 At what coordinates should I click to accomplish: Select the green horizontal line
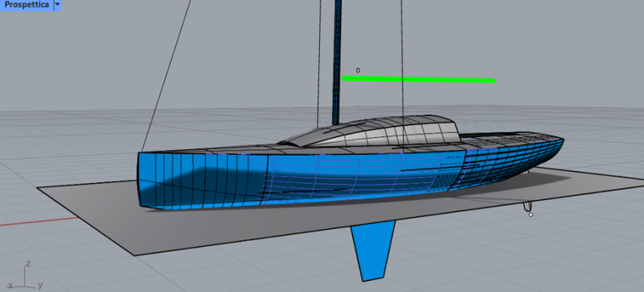click(419, 79)
